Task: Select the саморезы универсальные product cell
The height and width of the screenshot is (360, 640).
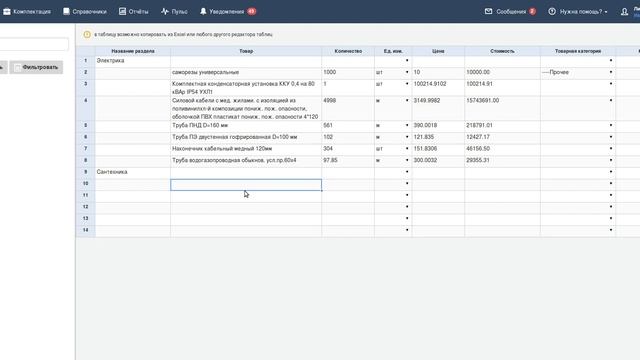Action: [x=246, y=73]
